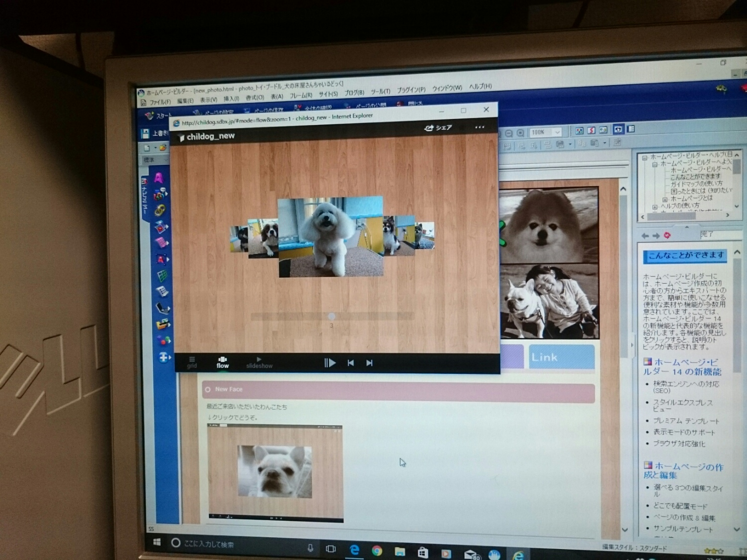The image size is (747, 560).
Task: Click the red refresh icon in help pane
Action: [x=667, y=235]
